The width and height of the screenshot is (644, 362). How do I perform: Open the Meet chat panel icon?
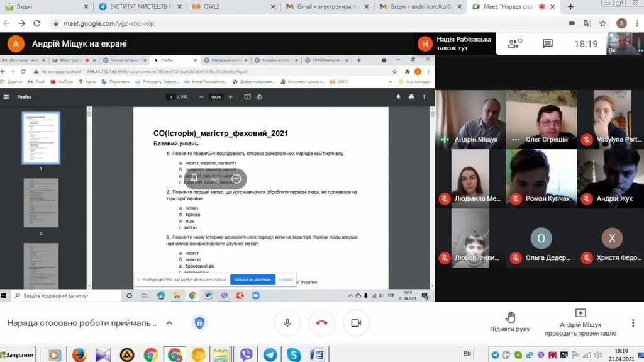click(x=547, y=43)
